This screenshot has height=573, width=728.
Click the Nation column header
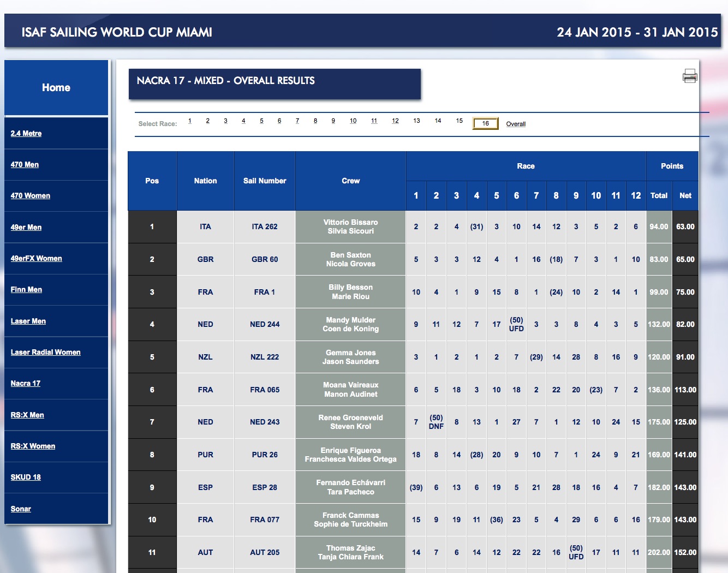pyautogui.click(x=205, y=181)
